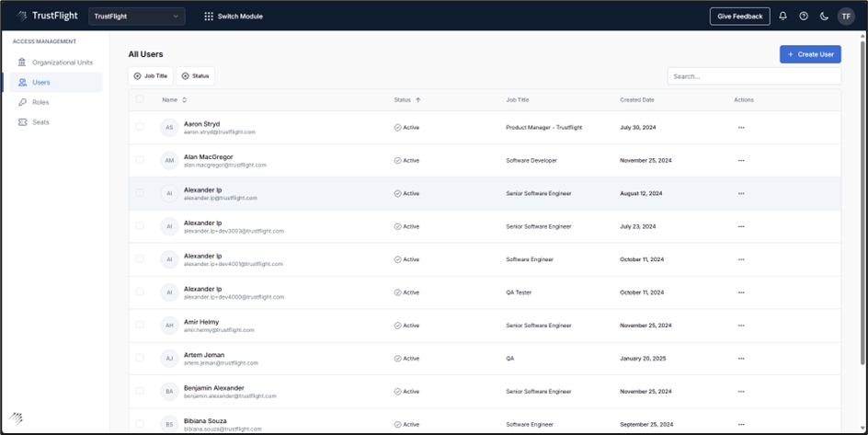Select the checkbox for Alan MacGregor
This screenshot has width=868, height=435.
pos(140,160)
